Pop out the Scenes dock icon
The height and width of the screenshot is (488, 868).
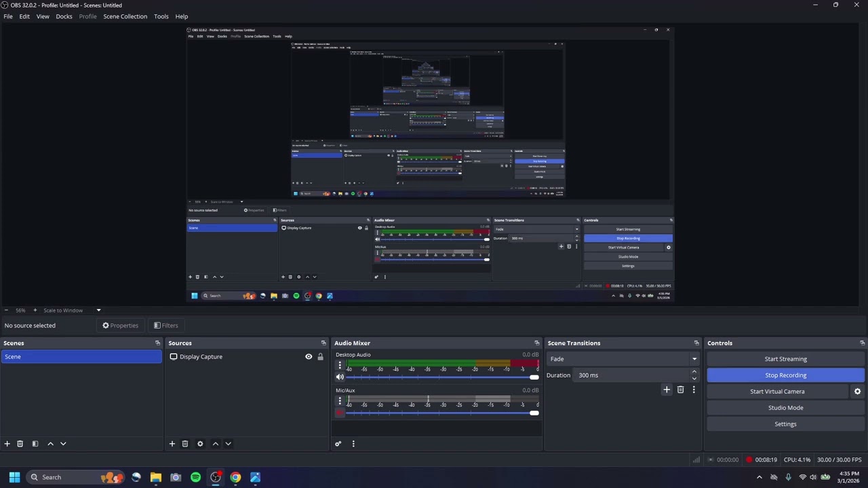click(157, 343)
